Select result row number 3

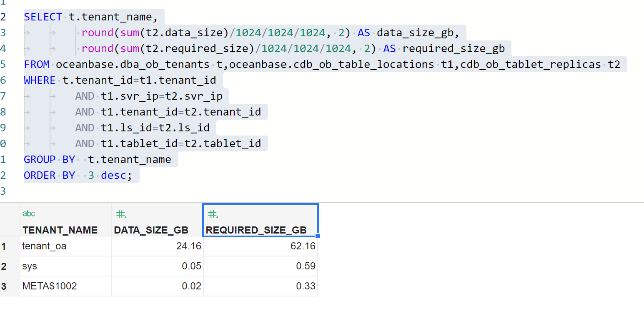click(10, 286)
